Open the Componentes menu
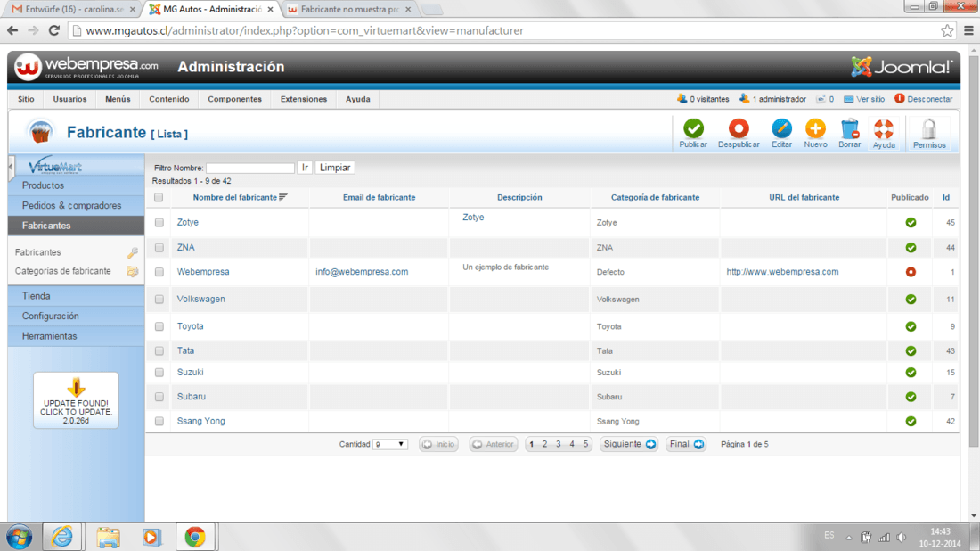 [x=234, y=99]
